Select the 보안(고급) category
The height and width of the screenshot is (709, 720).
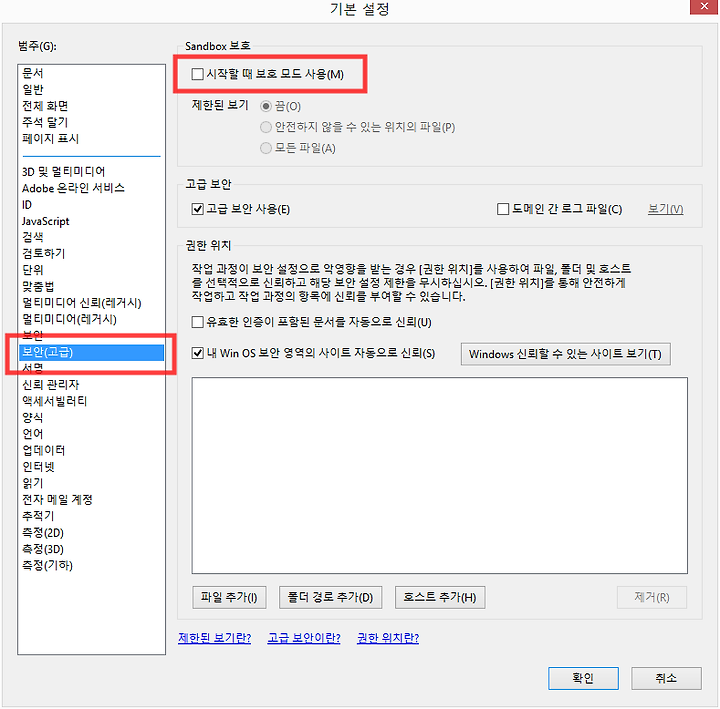[x=91, y=352]
